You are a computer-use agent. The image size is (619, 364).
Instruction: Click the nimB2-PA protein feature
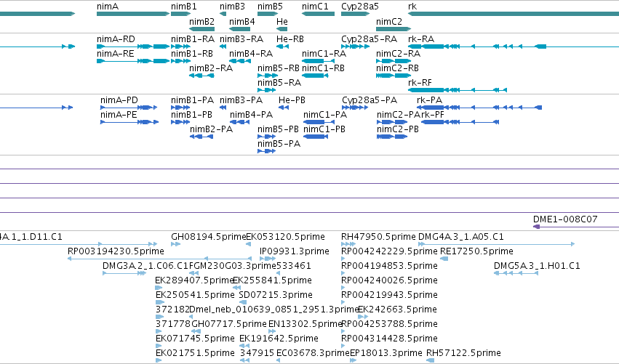[201, 137]
